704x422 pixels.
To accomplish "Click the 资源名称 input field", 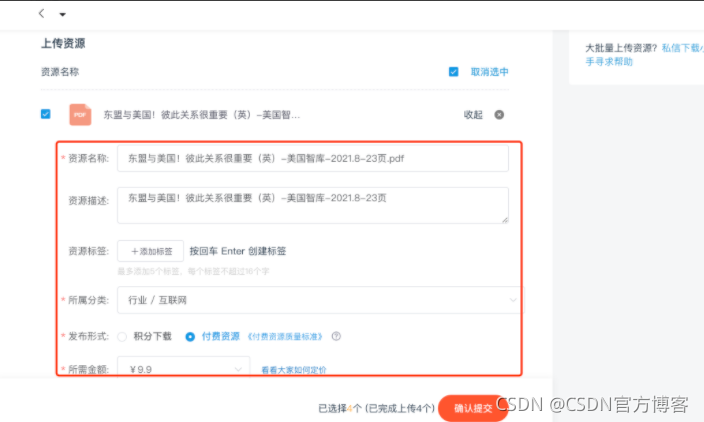I will pos(312,158).
